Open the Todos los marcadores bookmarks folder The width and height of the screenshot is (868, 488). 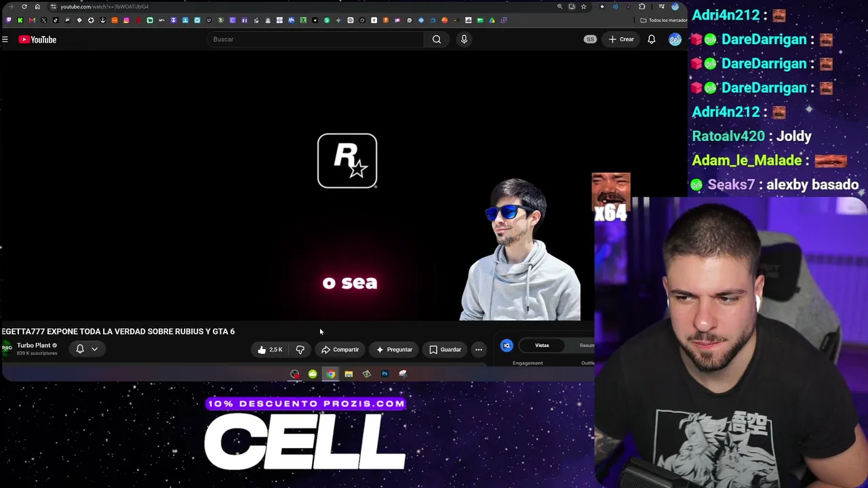pyautogui.click(x=663, y=20)
